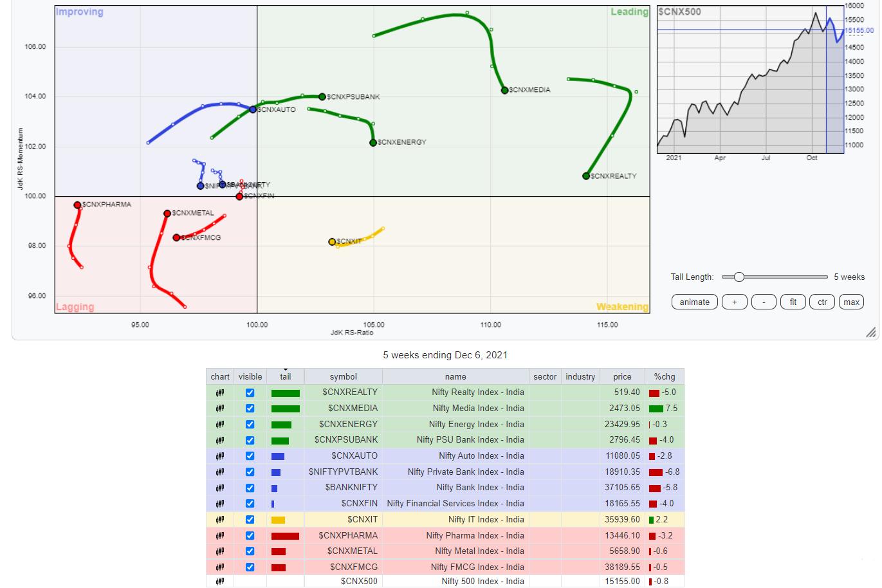Click chart icon beside $CNXENERGY

[220, 425]
